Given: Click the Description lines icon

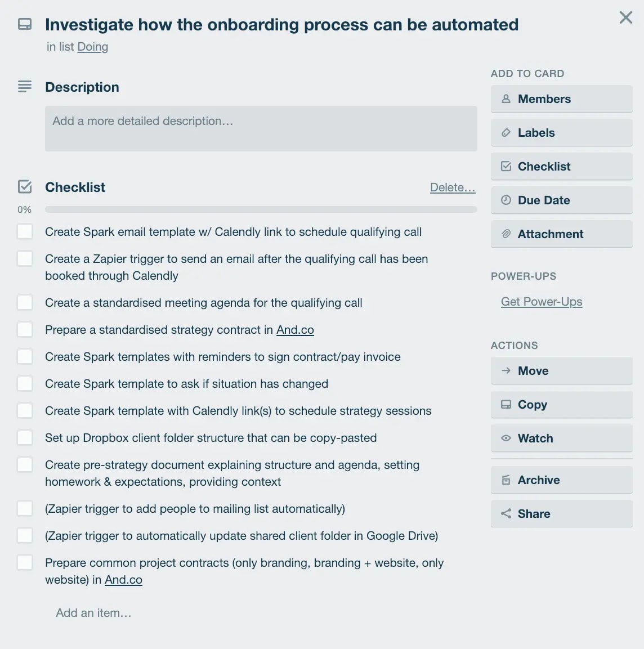Looking at the screenshot, I should click(24, 86).
